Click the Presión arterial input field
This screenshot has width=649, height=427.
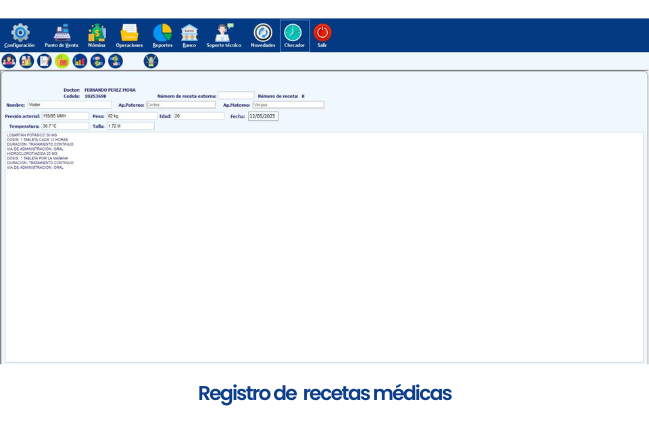(x=65, y=116)
